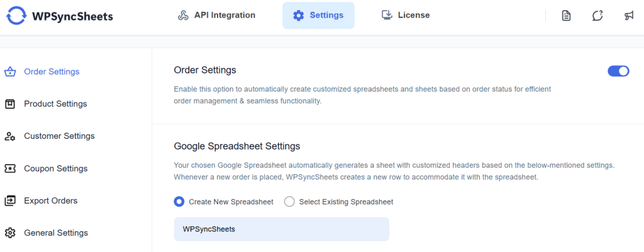Image resolution: width=644 pixels, height=252 pixels.
Task: Select Order Settings in the sidebar
Action: click(52, 72)
